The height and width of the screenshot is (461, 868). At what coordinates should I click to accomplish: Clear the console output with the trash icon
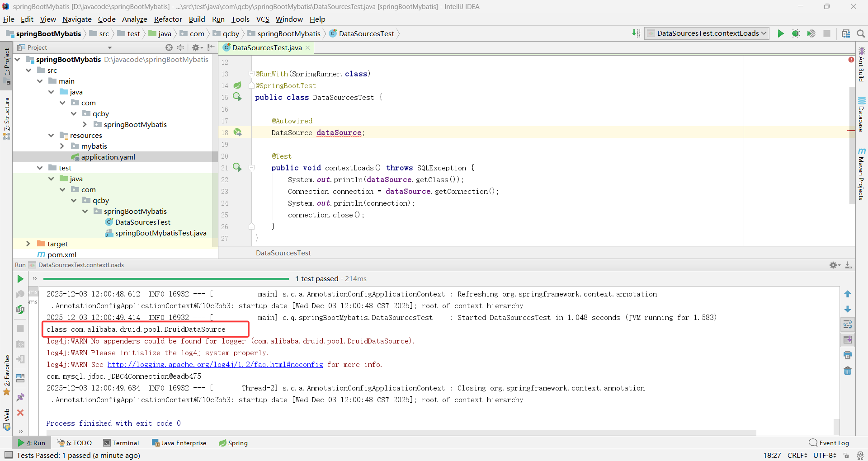pos(848,371)
